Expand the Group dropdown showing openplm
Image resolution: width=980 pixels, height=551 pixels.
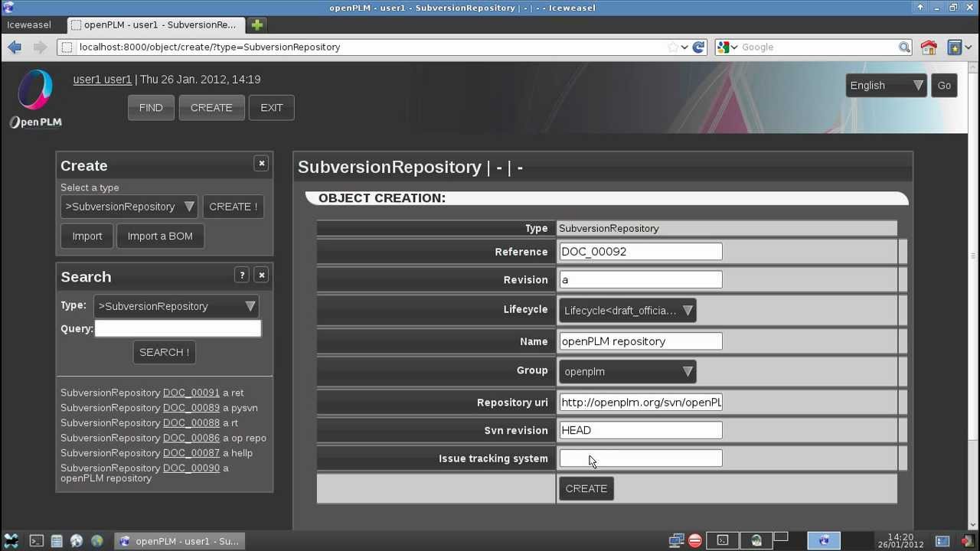click(628, 372)
